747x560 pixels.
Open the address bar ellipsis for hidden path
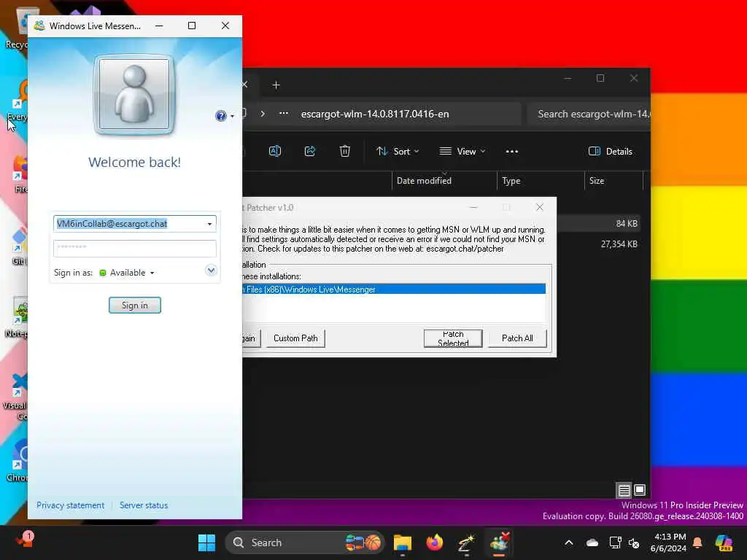point(284,113)
